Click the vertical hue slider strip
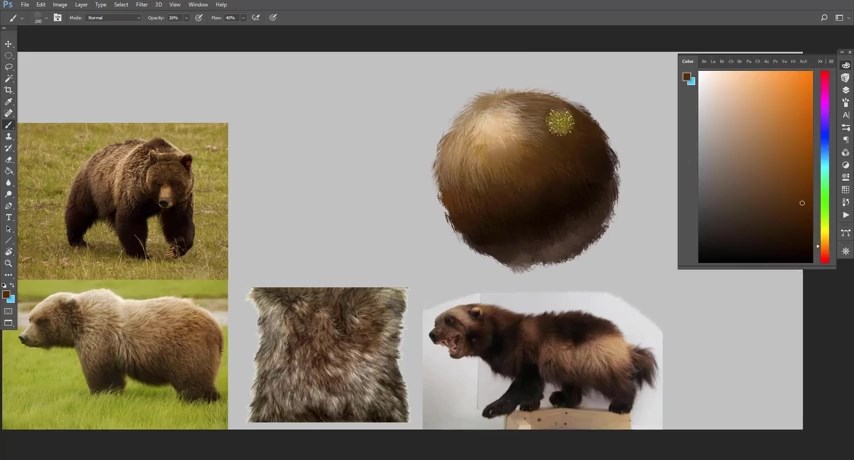Image resolution: width=854 pixels, height=460 pixels. (825, 166)
